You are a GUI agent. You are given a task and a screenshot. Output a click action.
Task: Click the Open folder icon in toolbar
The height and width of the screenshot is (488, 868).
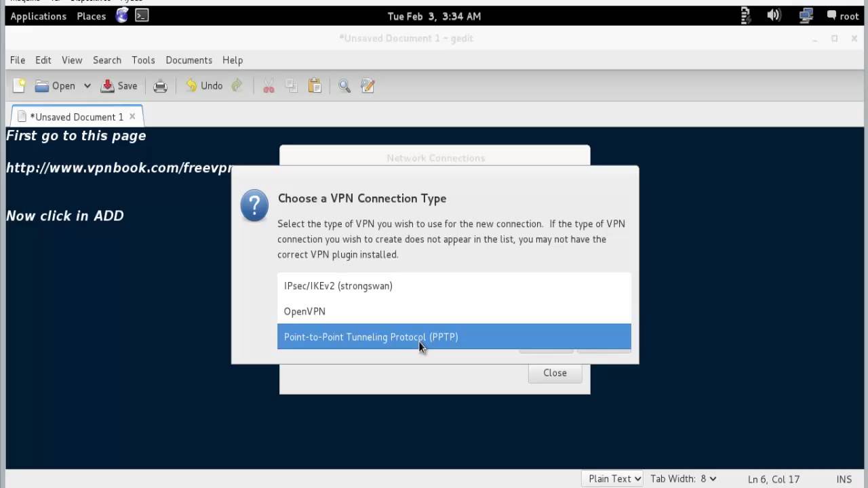coord(42,86)
